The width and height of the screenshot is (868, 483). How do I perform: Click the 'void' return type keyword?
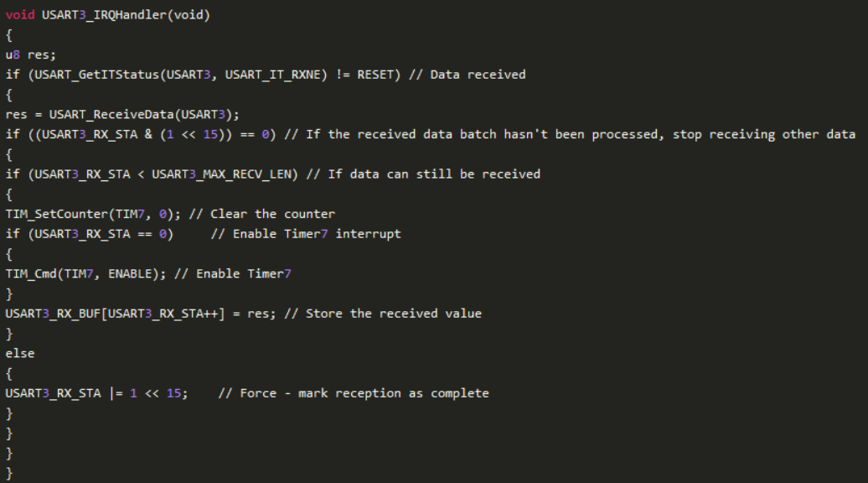coord(20,15)
